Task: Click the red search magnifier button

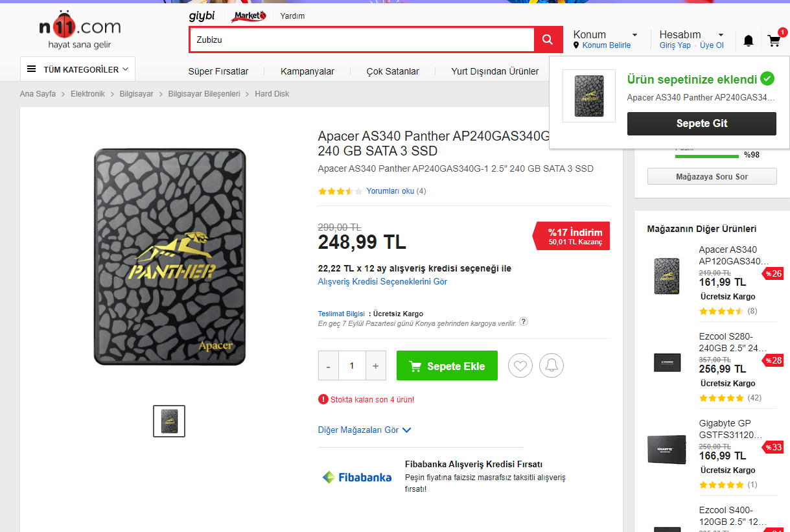Action: pyautogui.click(x=548, y=40)
